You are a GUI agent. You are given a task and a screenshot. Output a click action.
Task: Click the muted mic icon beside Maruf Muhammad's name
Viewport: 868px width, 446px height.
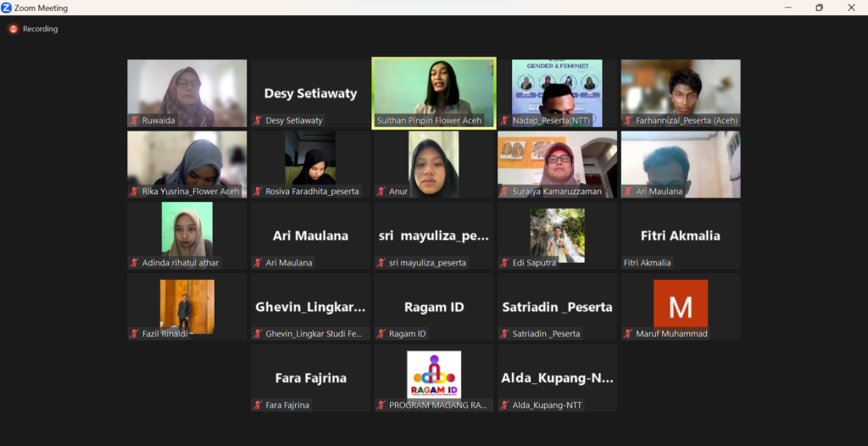coord(628,334)
